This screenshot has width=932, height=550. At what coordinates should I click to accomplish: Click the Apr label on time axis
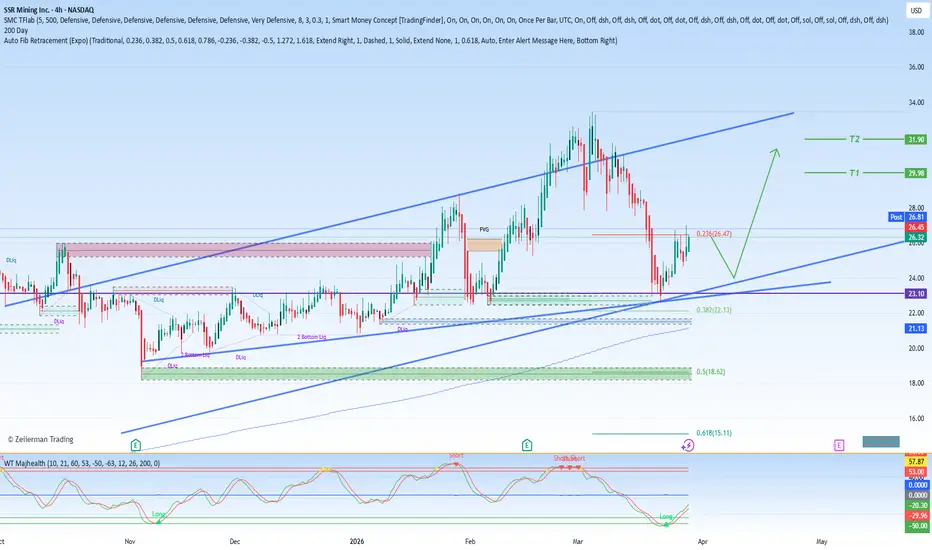(703, 541)
